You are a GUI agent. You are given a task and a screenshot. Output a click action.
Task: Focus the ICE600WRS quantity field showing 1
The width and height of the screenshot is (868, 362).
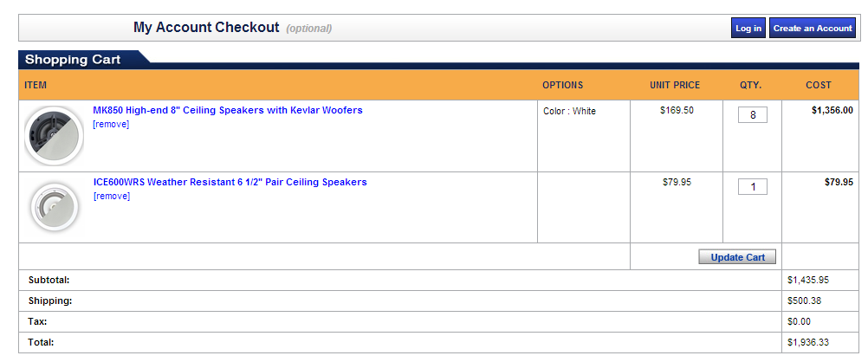pos(752,187)
